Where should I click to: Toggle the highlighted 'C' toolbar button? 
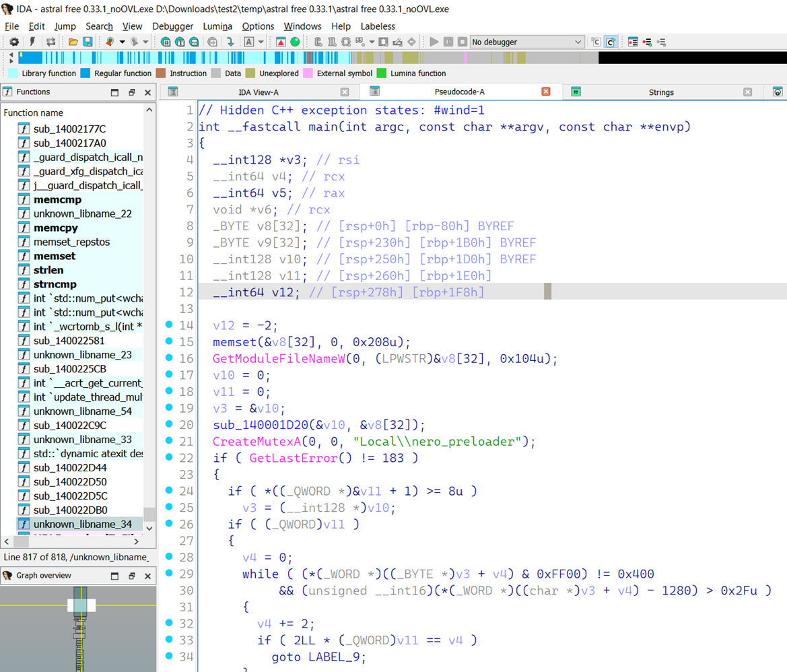pos(610,42)
